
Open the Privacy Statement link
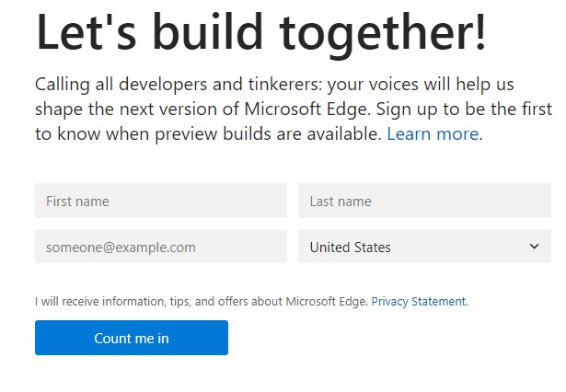(419, 301)
